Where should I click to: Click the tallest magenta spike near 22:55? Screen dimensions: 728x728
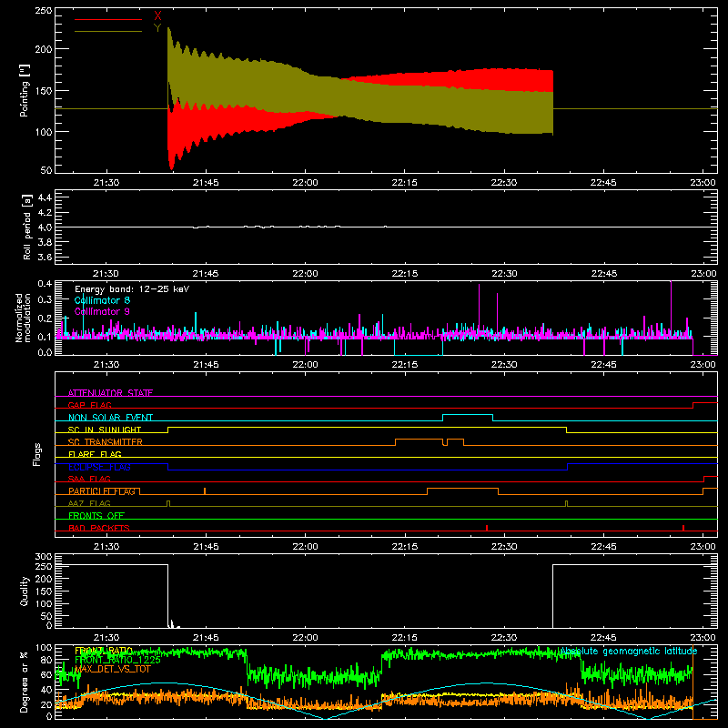(671, 308)
